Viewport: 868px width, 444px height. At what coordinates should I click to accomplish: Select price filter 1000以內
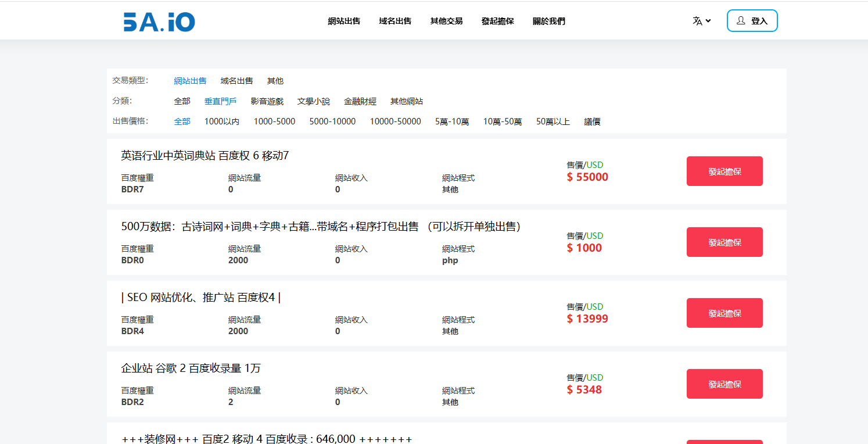(x=221, y=121)
